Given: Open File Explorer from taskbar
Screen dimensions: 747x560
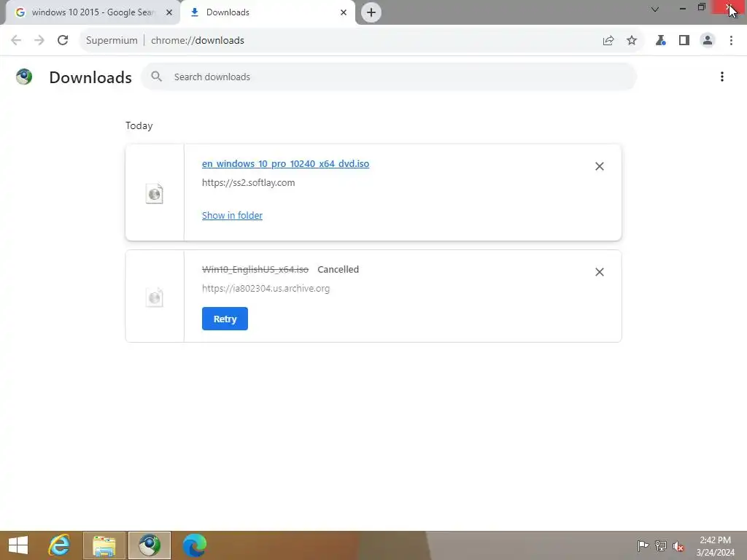Looking at the screenshot, I should click(x=104, y=545).
